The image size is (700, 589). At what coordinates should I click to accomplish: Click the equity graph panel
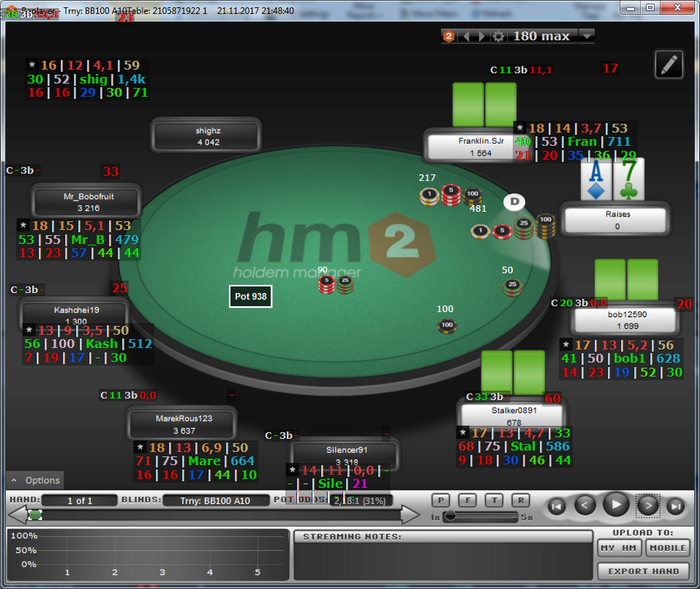[148, 555]
